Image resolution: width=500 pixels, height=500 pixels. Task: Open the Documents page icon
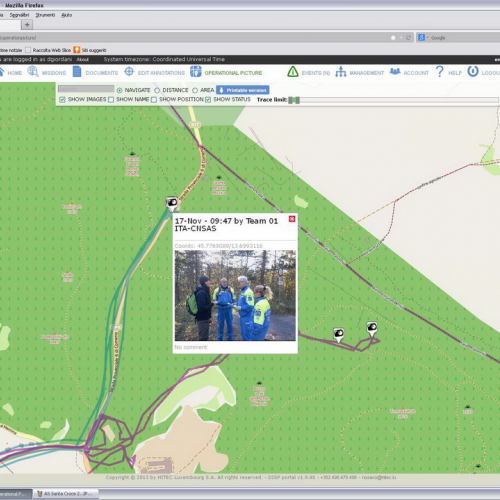click(77, 71)
